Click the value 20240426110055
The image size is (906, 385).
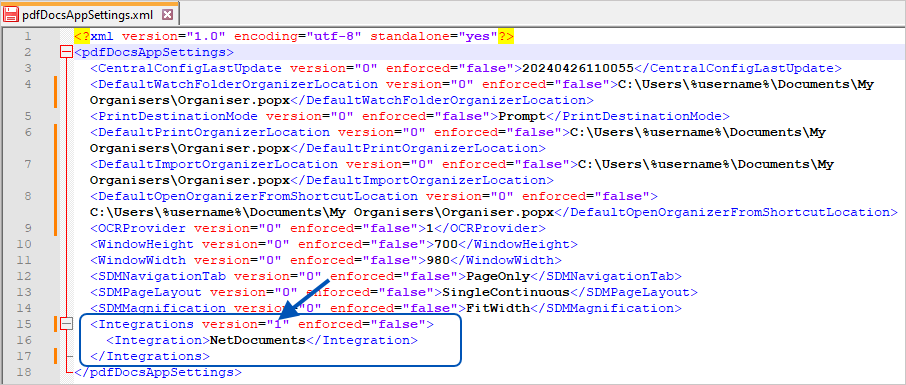578,69
